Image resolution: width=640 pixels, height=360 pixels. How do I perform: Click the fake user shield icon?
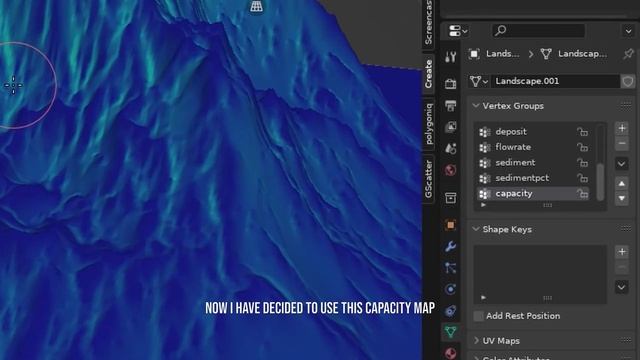628,81
